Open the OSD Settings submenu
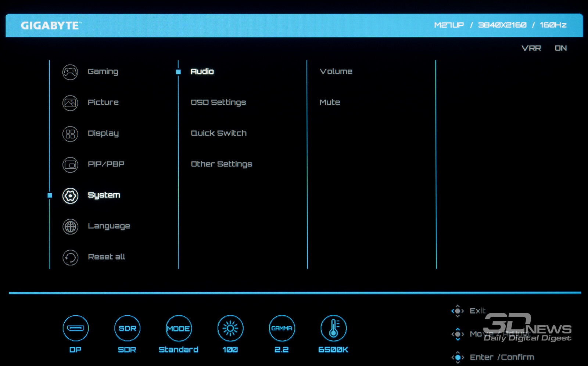The image size is (588, 366). click(218, 102)
